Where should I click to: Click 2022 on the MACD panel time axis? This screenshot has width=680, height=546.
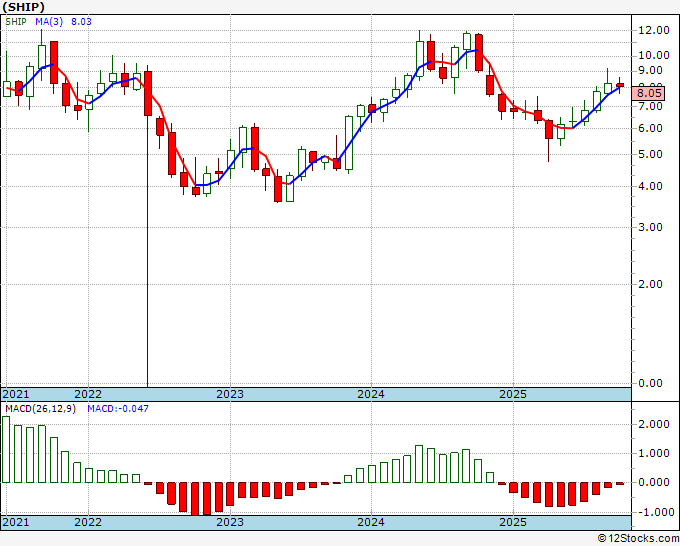[88, 522]
